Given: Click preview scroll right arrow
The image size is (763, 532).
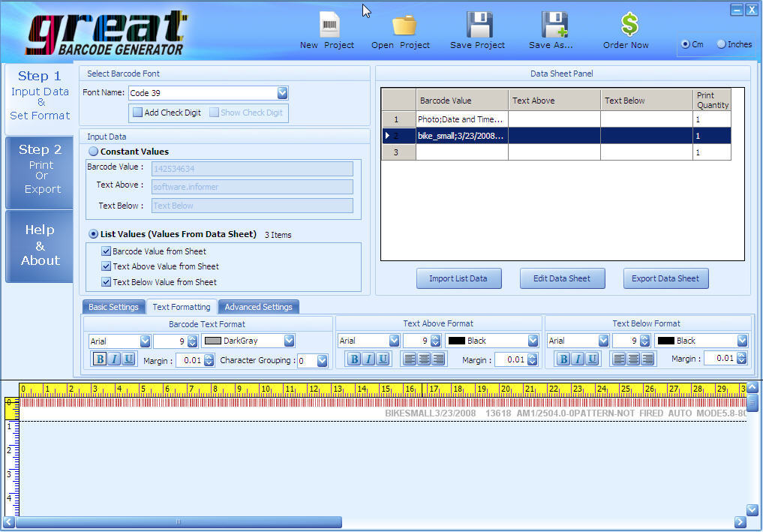Looking at the screenshot, I should [x=740, y=522].
